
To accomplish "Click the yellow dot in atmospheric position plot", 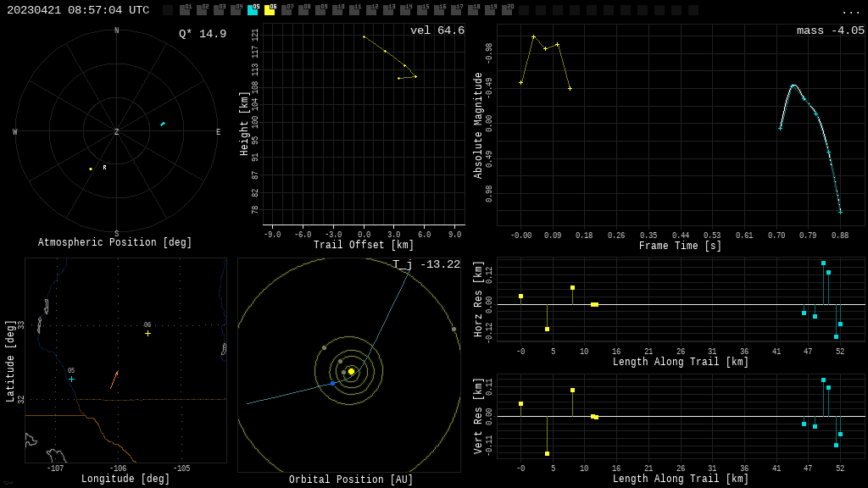I will [91, 169].
